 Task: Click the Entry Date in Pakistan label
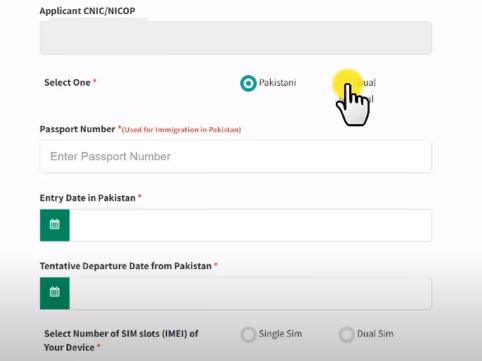click(x=88, y=198)
